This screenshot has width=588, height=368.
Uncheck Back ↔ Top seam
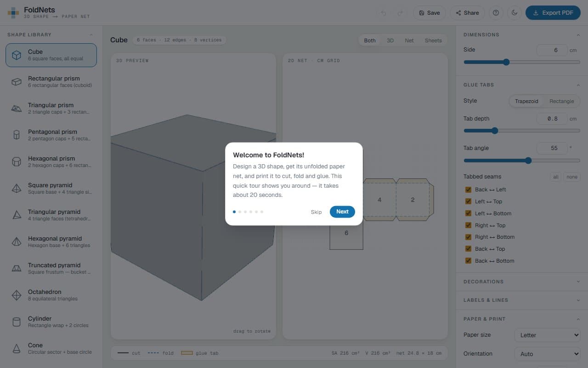coord(468,249)
